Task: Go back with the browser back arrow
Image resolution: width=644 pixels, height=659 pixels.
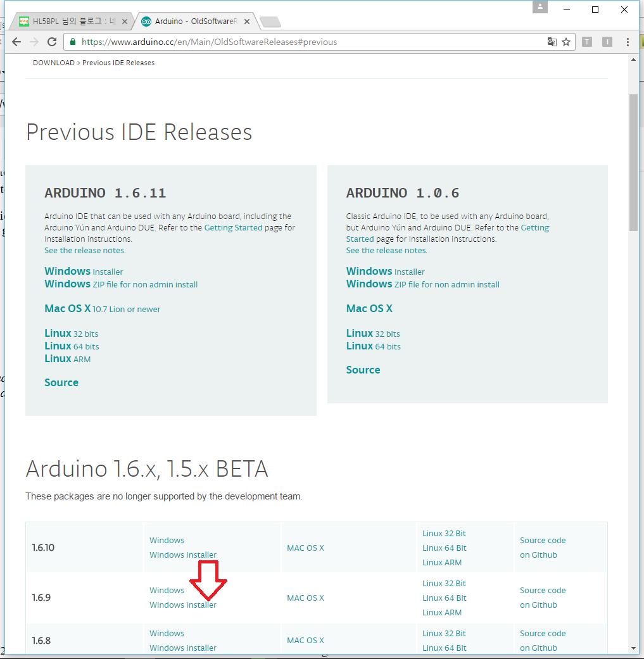Action: [16, 42]
